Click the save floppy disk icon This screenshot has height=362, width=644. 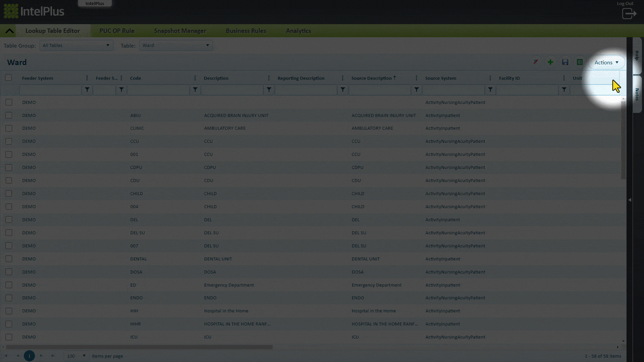565,62
